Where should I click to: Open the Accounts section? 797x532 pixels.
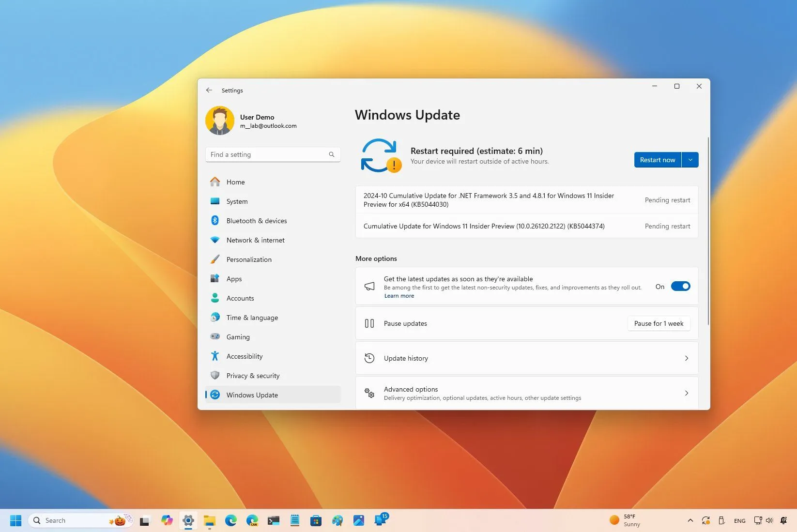tap(273, 298)
